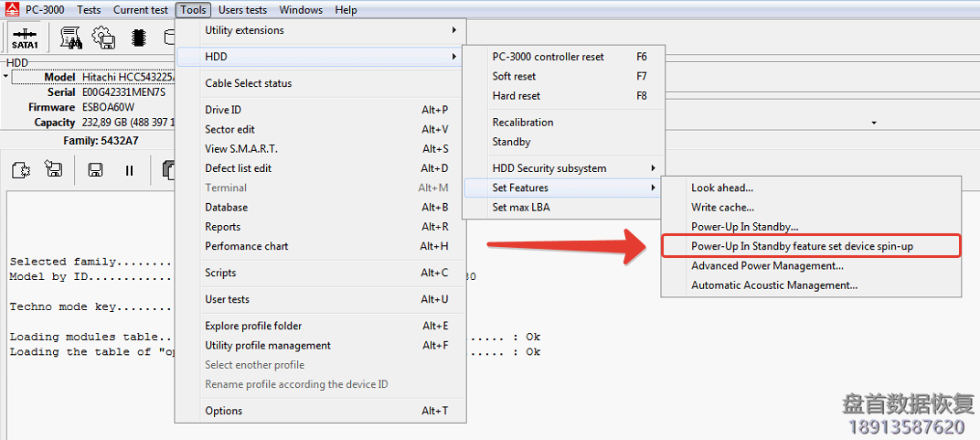Screen dimensions: 980x440
Task: Choose Advanced Power Management option
Action: [x=767, y=266]
